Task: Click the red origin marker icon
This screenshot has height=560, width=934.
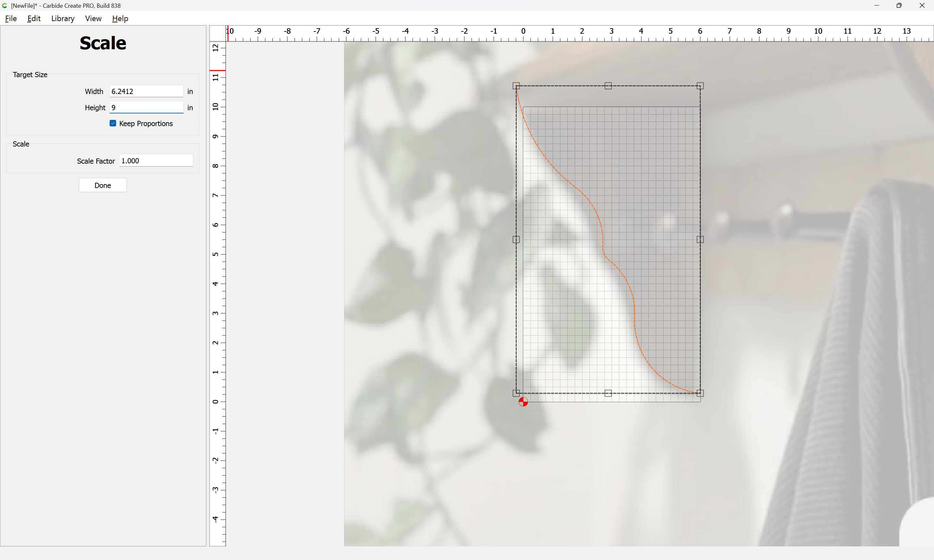Action: (x=523, y=402)
